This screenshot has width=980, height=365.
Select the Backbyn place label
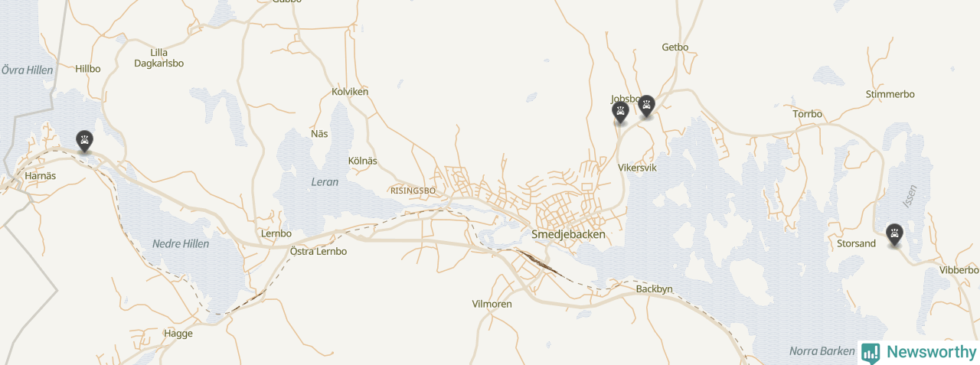[655, 288]
